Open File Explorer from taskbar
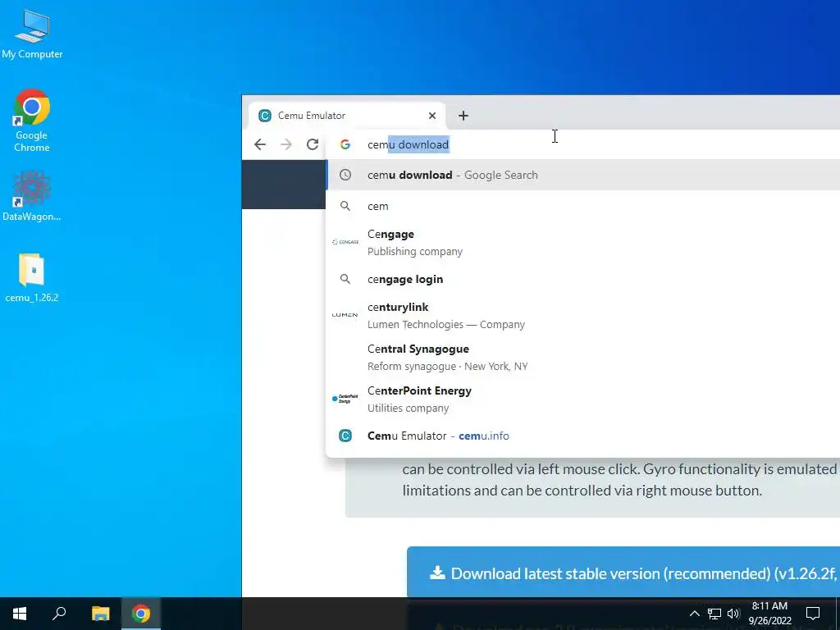The width and height of the screenshot is (840, 630). (100, 614)
